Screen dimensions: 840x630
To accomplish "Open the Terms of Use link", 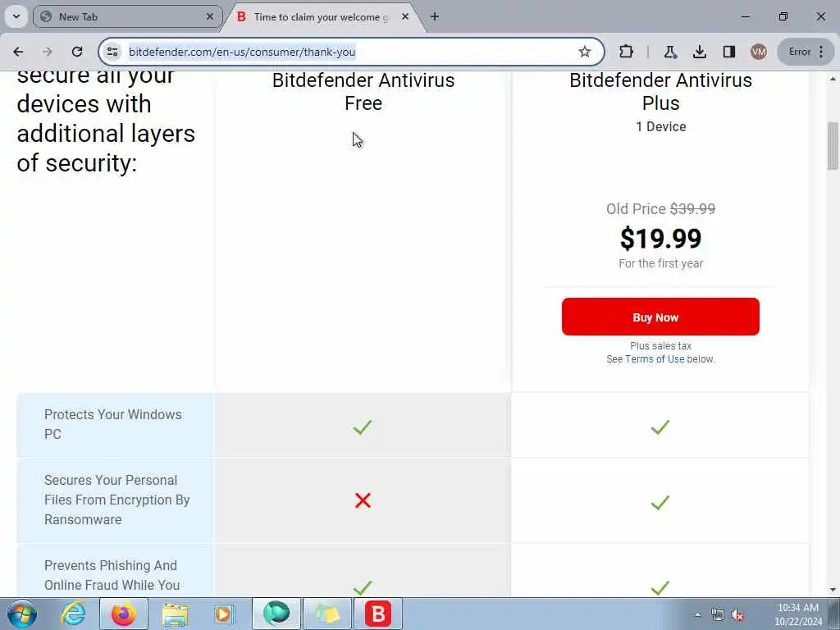I will 655,359.
